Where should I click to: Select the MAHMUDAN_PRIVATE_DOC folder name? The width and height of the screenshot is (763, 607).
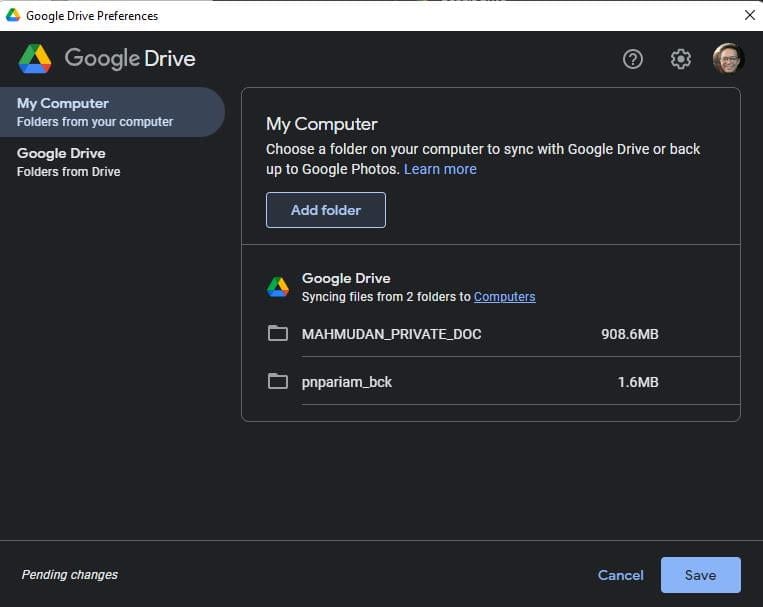coord(391,334)
